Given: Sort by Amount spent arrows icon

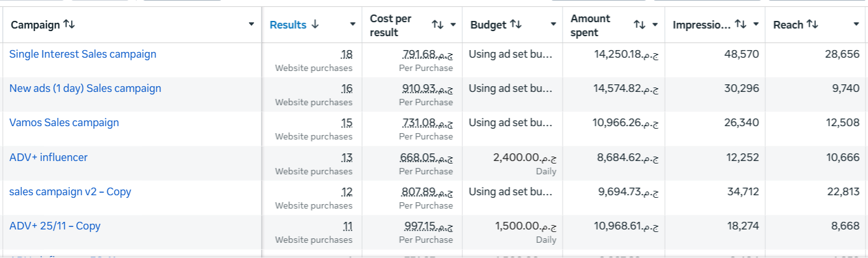Looking at the screenshot, I should [639, 25].
